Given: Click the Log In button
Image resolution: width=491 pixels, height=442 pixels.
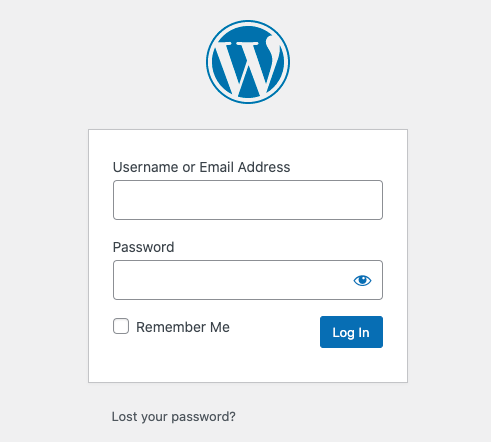Looking at the screenshot, I should point(351,332).
